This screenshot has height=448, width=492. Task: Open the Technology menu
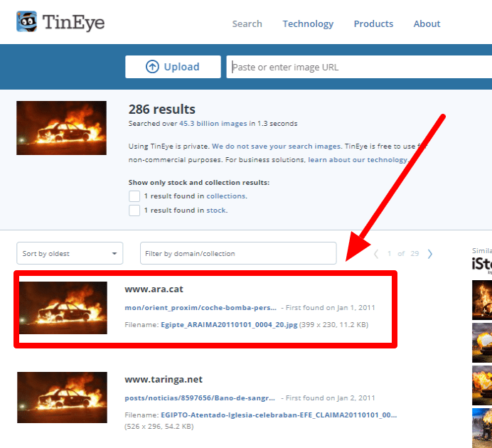308,23
